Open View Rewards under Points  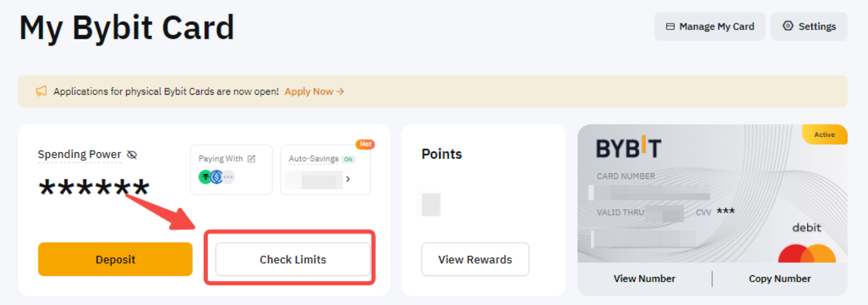tap(475, 259)
